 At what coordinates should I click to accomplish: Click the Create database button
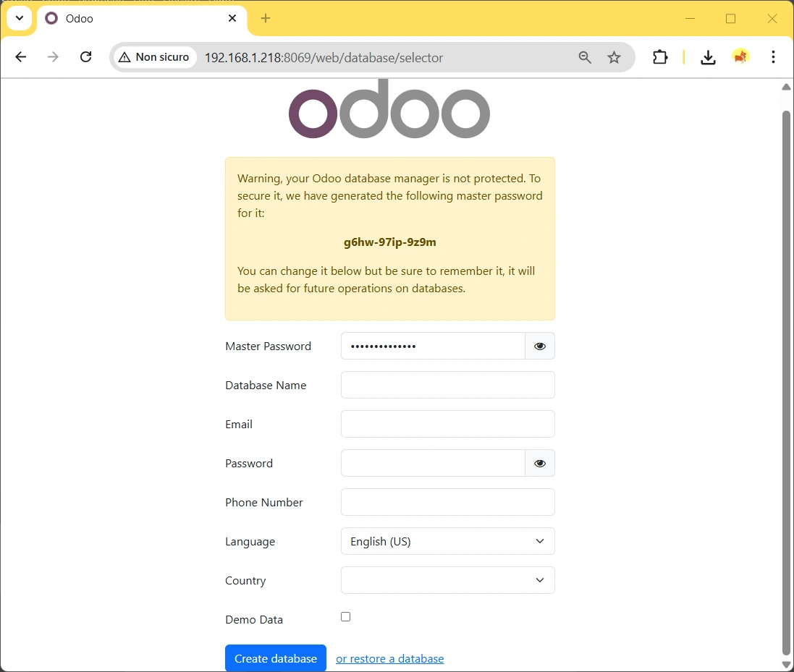tap(275, 658)
